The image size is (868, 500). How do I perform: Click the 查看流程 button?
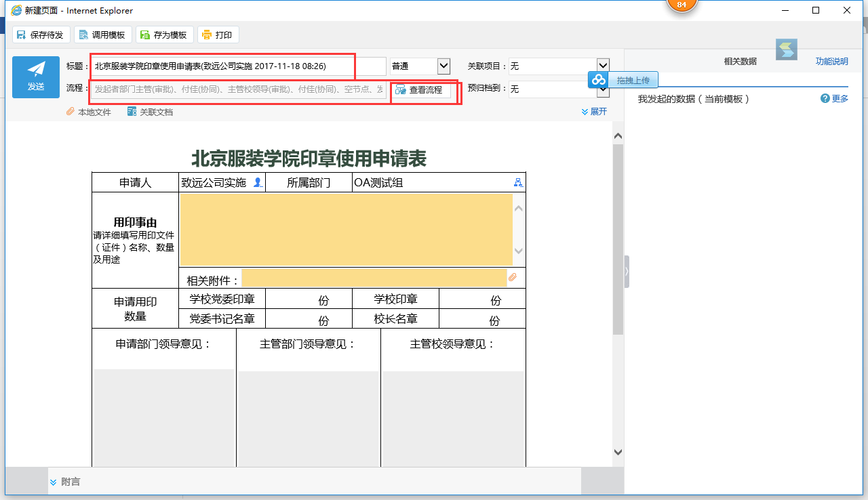(420, 89)
